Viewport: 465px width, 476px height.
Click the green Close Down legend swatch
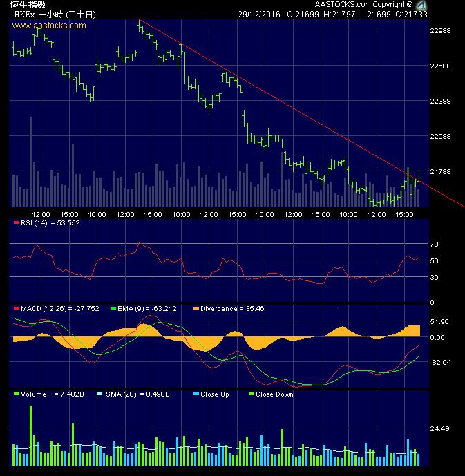252,394
